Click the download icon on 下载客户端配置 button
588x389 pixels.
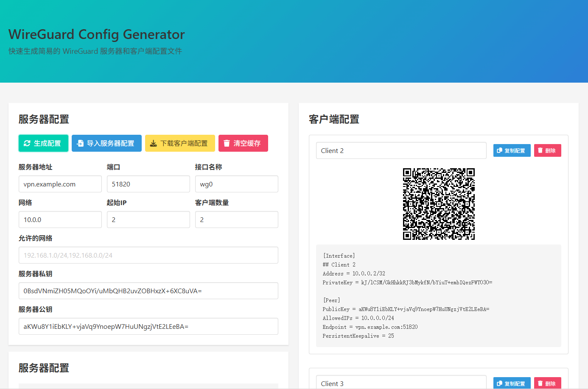(x=153, y=143)
